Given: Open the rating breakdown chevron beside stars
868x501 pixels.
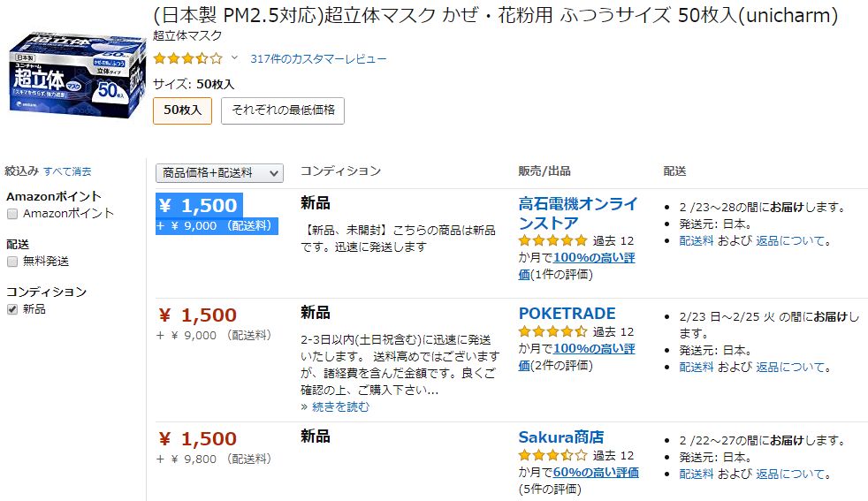Looking at the screenshot, I should click(x=234, y=57).
